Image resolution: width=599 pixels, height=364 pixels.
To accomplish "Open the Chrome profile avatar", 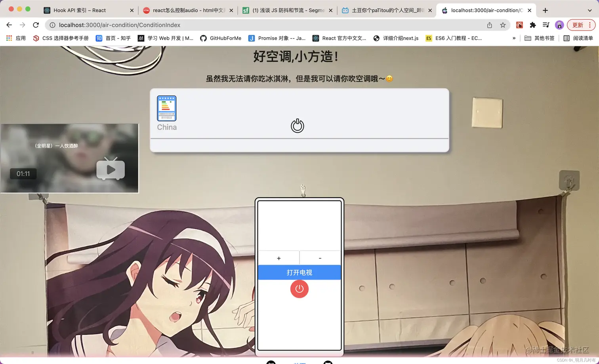I will pyautogui.click(x=559, y=25).
